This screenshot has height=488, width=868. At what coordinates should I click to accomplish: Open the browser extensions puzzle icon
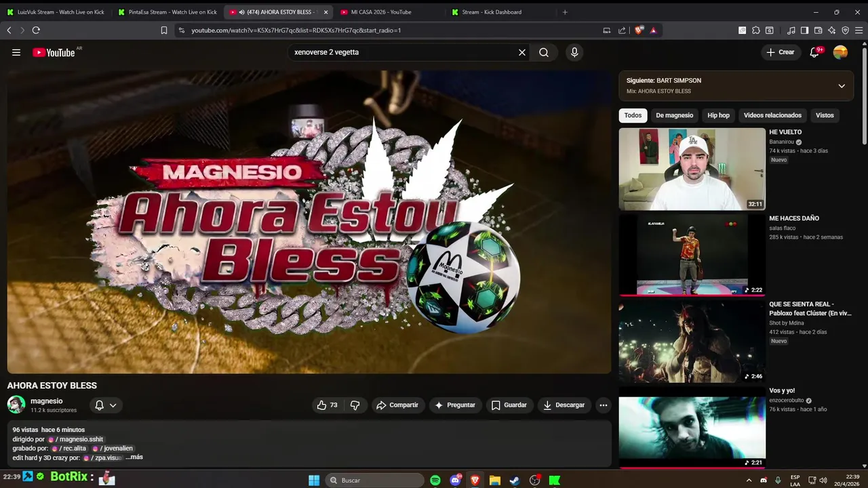[x=756, y=30]
